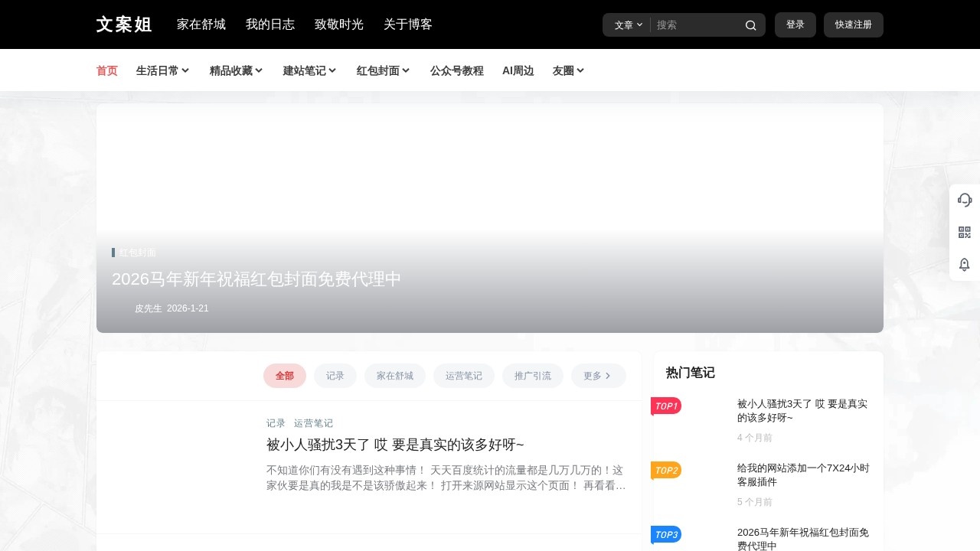
Task: Open TOP3 hot note 2026马年新年祝福红包封面
Action: [802, 539]
